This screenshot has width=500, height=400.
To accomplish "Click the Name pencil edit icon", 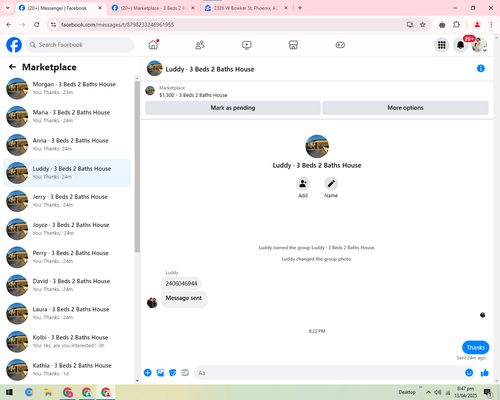I will (x=331, y=184).
